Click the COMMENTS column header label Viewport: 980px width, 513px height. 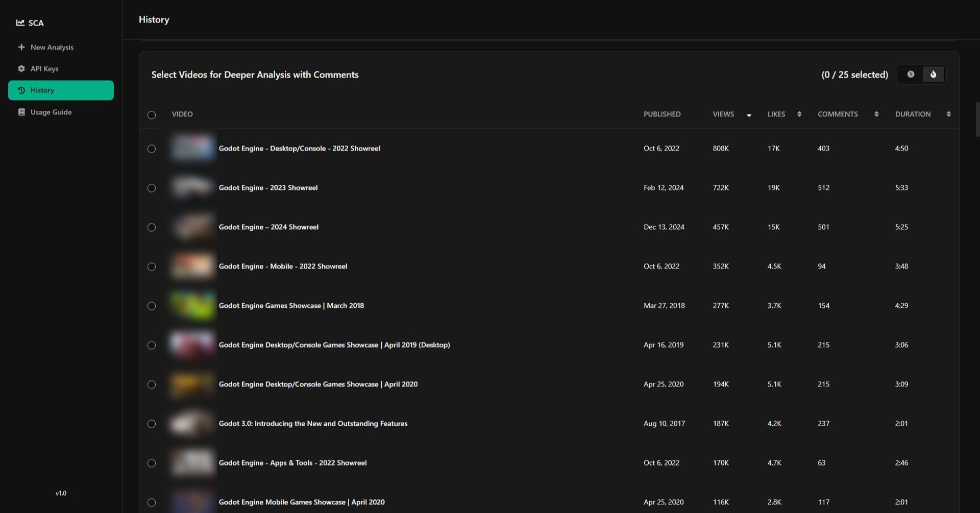tap(838, 114)
